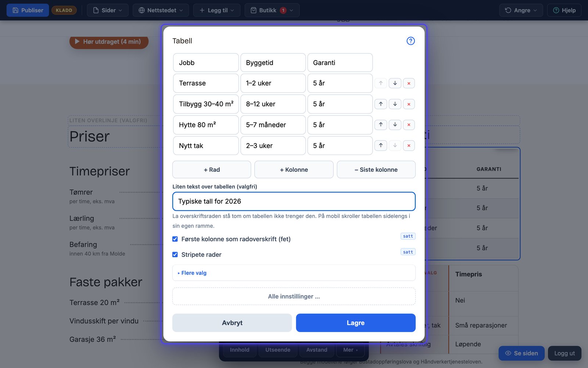Click Se siden button

(x=521, y=353)
